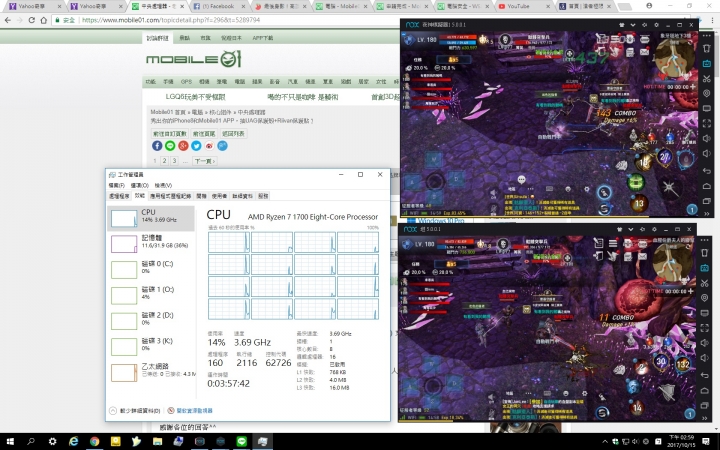Take screenshot with scissors icon in upper Nox sidebar
Screen dimensions: 720x450
click(x=707, y=79)
